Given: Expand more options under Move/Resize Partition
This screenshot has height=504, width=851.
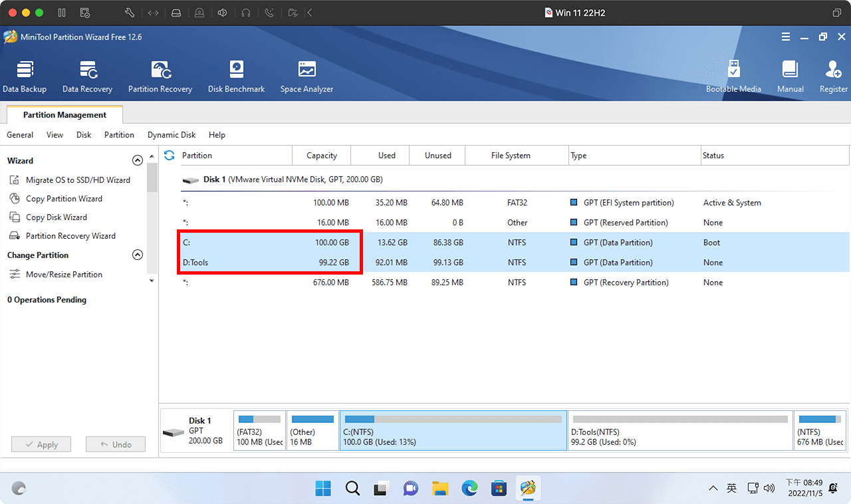Looking at the screenshot, I should pos(152,280).
